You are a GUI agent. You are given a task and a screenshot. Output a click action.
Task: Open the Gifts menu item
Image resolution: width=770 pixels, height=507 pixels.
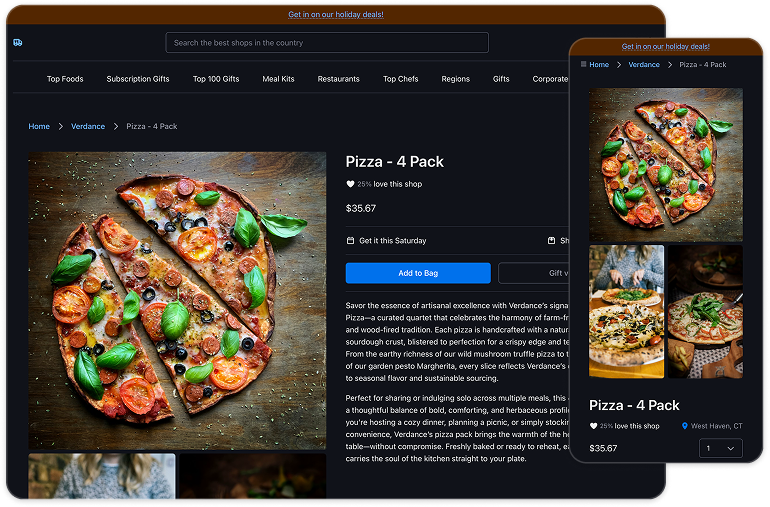tap(501, 79)
